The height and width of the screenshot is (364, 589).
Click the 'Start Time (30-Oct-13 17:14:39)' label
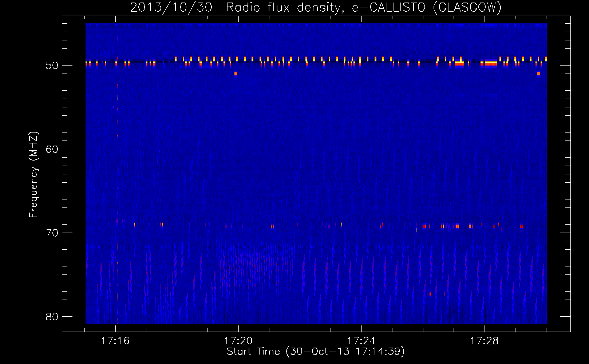tap(316, 352)
